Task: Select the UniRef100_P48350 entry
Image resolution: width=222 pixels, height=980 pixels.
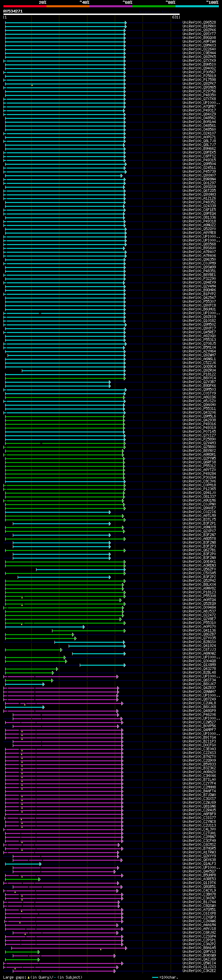Action: (x=199, y=95)
